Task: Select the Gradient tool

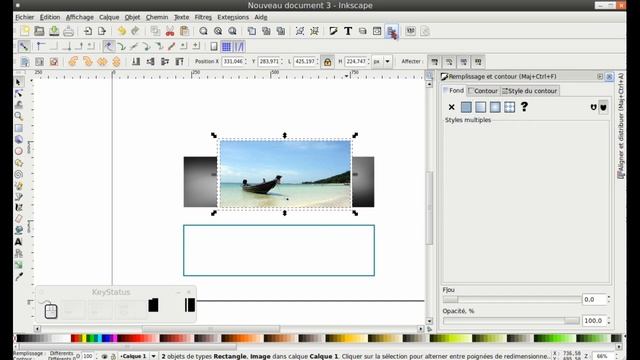Action: tap(18, 265)
